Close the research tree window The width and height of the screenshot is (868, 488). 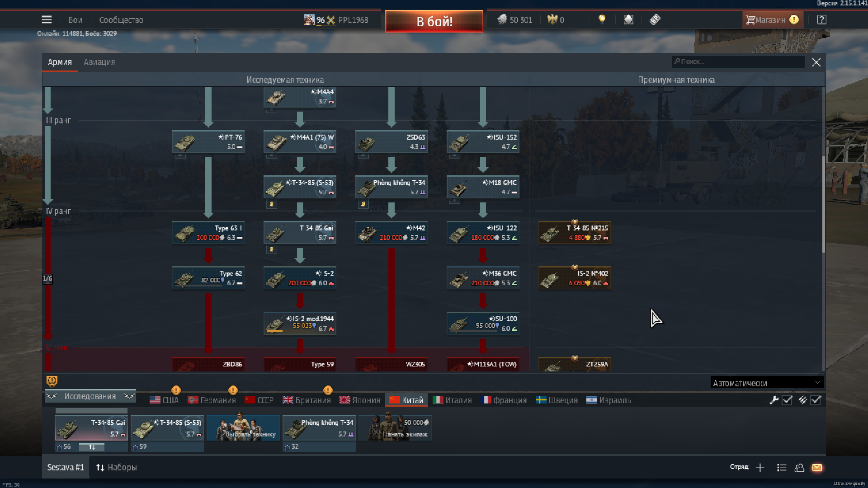[x=816, y=62]
